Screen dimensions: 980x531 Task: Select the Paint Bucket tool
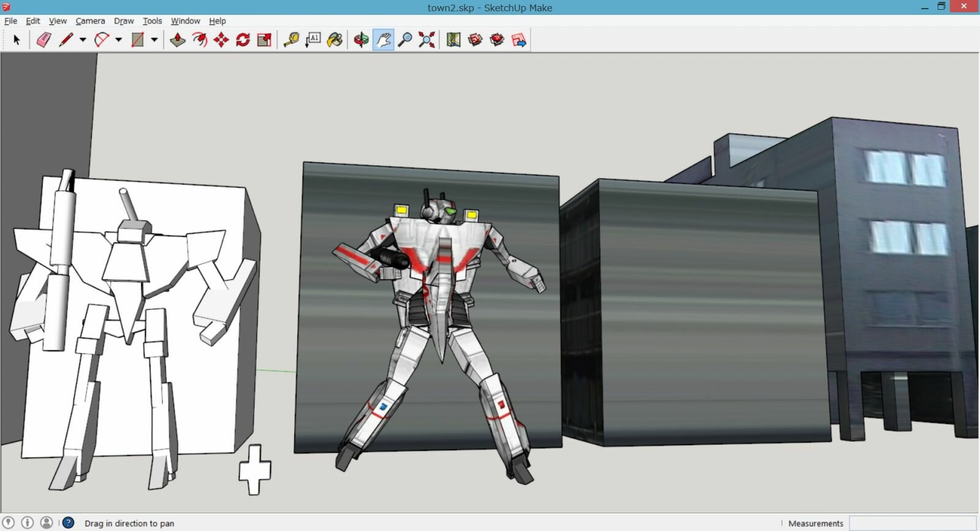[335, 40]
